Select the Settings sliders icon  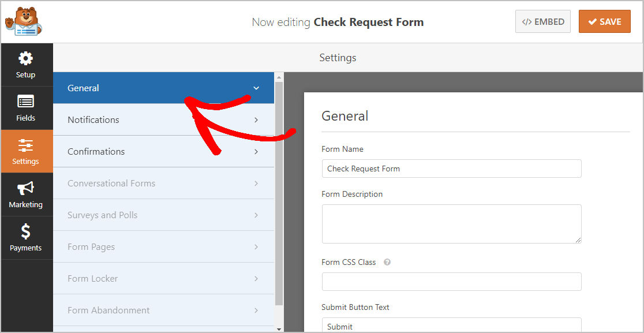click(x=25, y=145)
